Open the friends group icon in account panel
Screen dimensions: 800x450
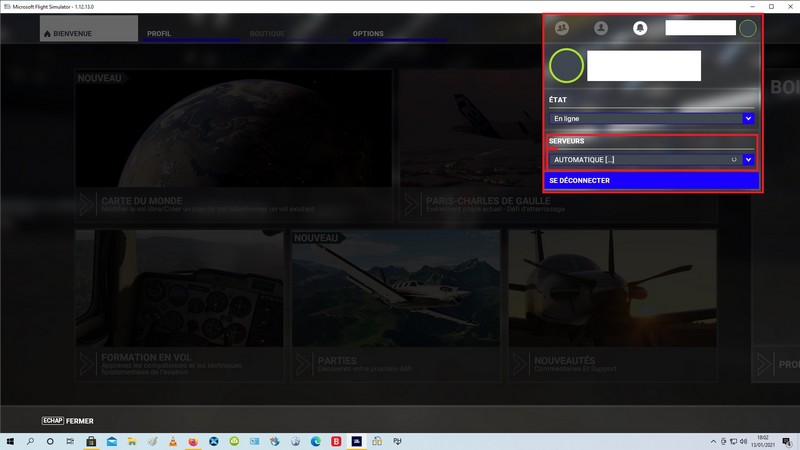pos(562,28)
